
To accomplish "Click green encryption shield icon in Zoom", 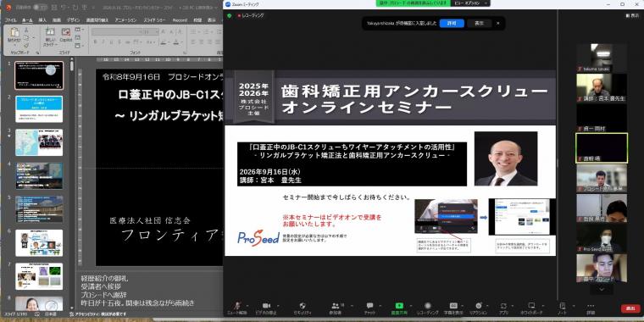I will (x=229, y=15).
